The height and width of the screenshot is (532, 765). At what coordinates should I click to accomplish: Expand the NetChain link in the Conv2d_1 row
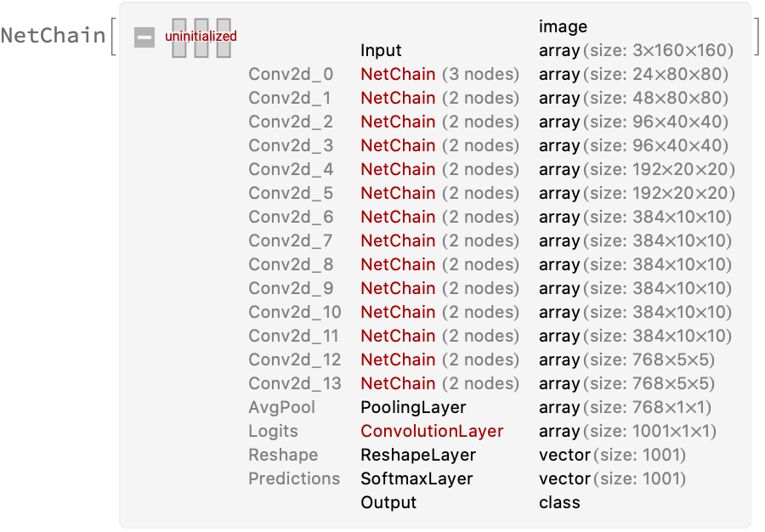[398, 99]
